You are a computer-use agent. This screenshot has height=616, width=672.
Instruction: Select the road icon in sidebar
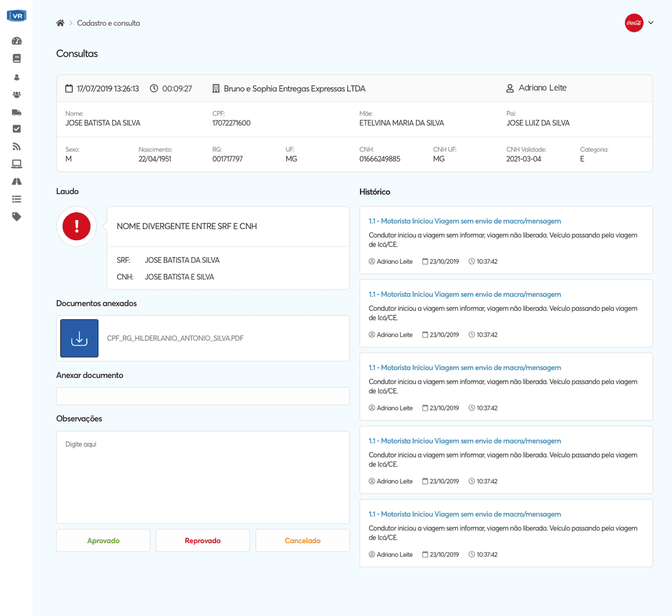[x=16, y=181]
